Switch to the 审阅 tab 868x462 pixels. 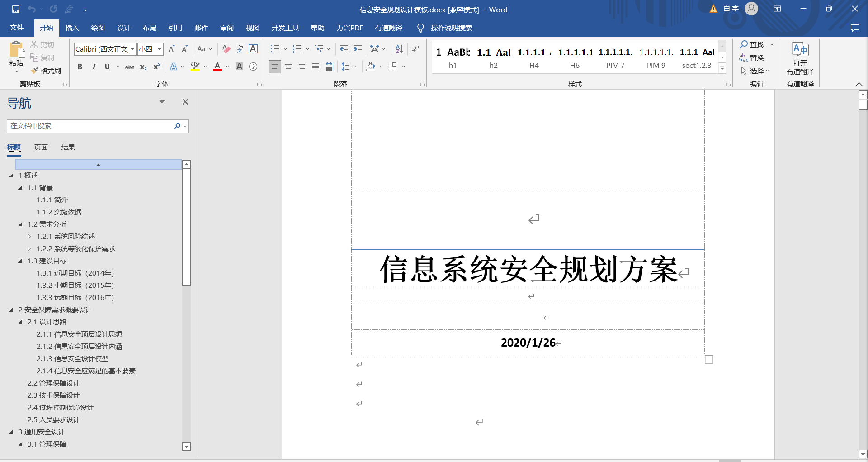tap(227, 28)
